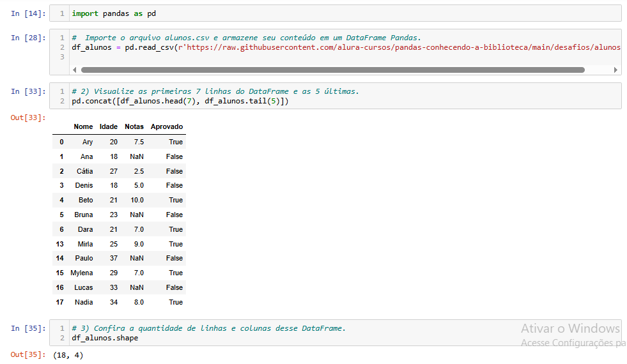627x364 pixels.
Task: Click the right arrow of horizontal scrollbar
Action: tap(616, 70)
